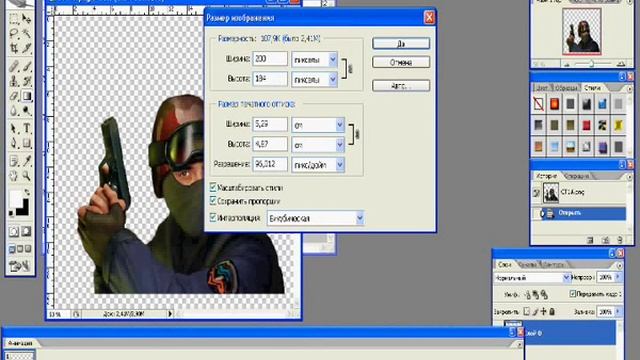The width and height of the screenshot is (640, 360).
Task: Select the Healing Brush tool
Action: coord(13,66)
